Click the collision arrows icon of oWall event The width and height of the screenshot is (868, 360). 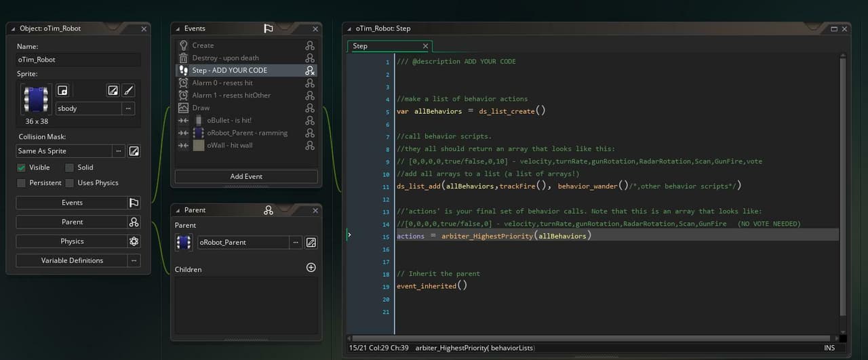(x=183, y=145)
